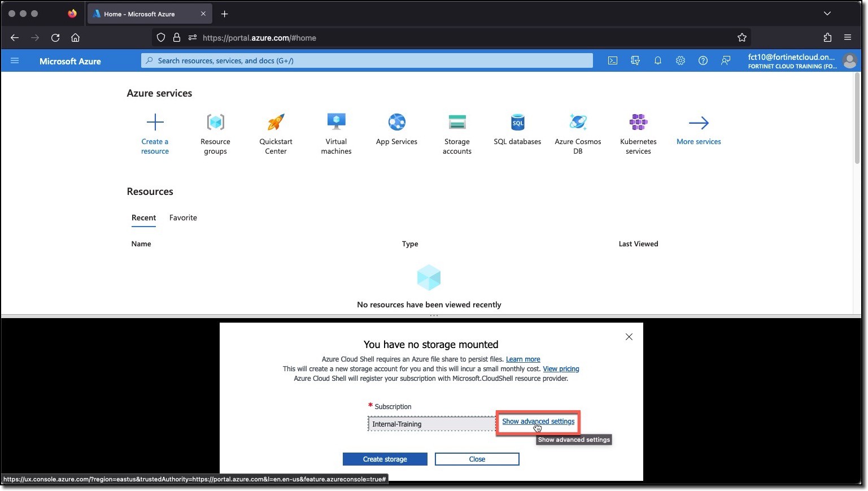Open SQL databases service icon
This screenshot has width=868, height=491.
[x=517, y=122]
